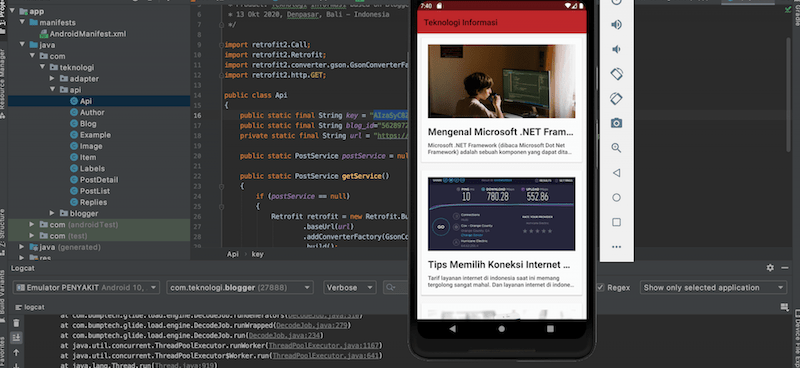The height and width of the screenshot is (368, 800).
Task: Open the Image class file
Action: [91, 146]
